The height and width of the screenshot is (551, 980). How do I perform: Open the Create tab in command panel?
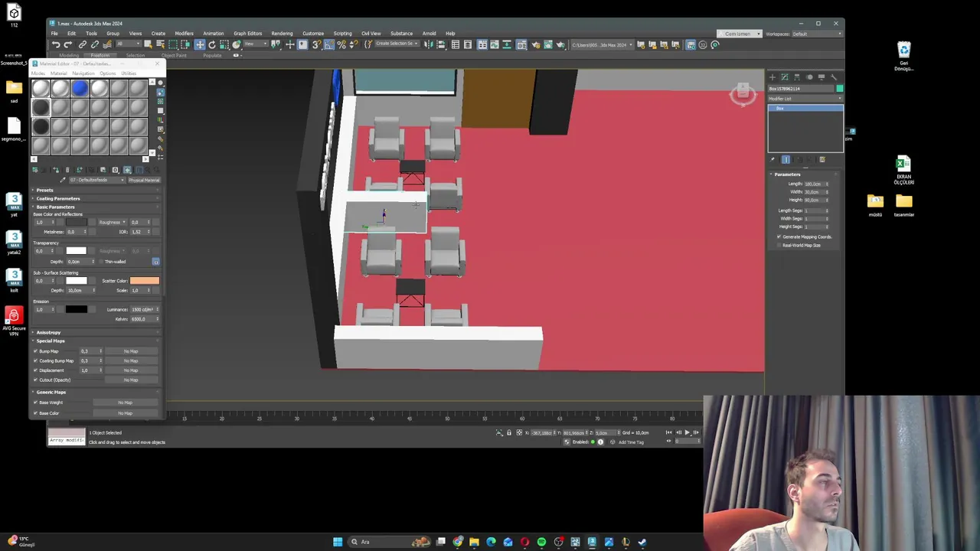773,77
